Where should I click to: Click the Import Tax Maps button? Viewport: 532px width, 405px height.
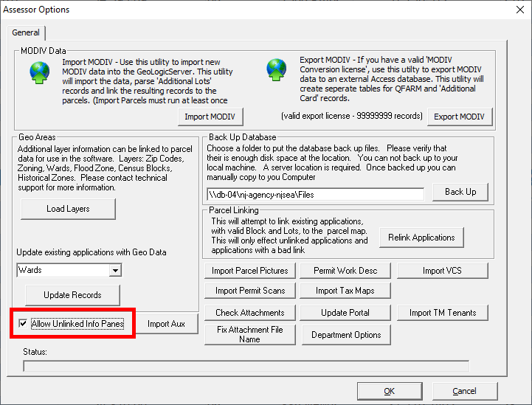[x=345, y=291]
